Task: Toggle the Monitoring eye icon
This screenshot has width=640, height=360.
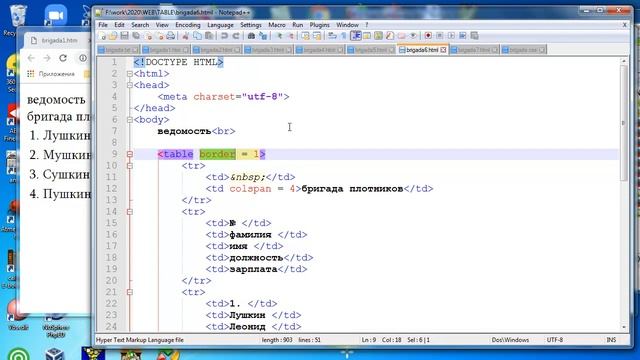Action: click(x=413, y=36)
